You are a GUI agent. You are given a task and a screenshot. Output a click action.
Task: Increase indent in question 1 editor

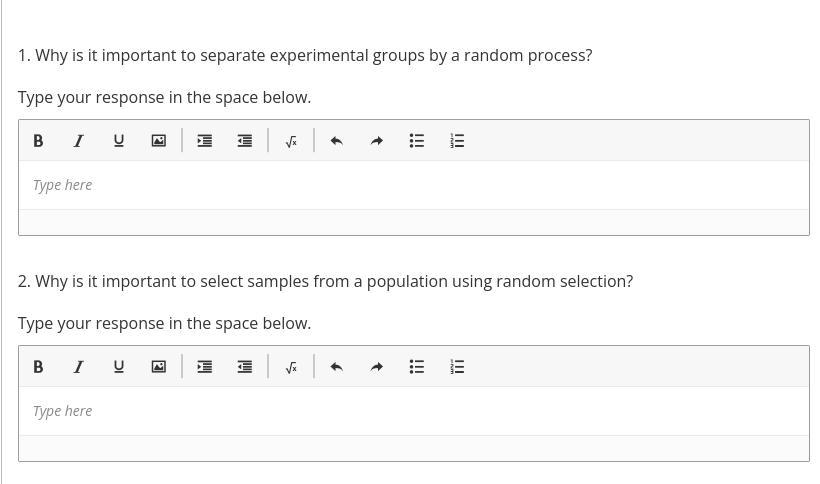[204, 141]
